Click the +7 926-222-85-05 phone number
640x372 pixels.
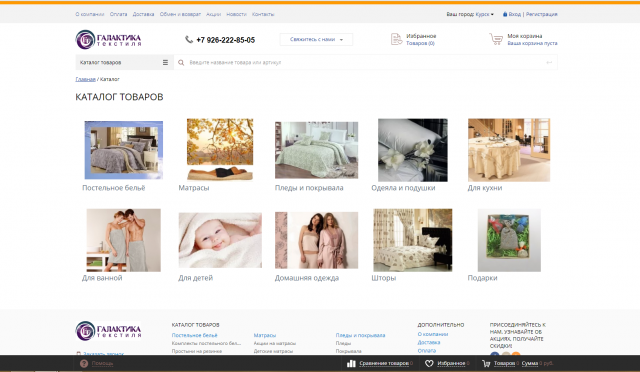click(x=225, y=40)
